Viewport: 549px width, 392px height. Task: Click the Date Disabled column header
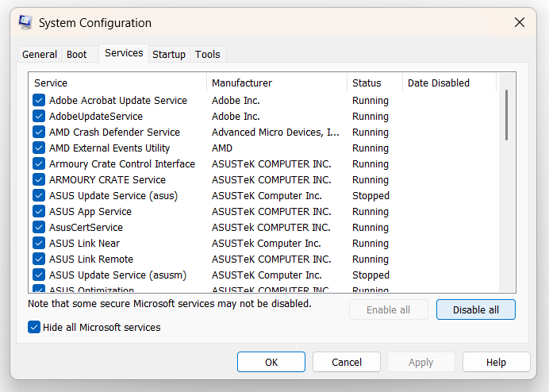(449, 83)
